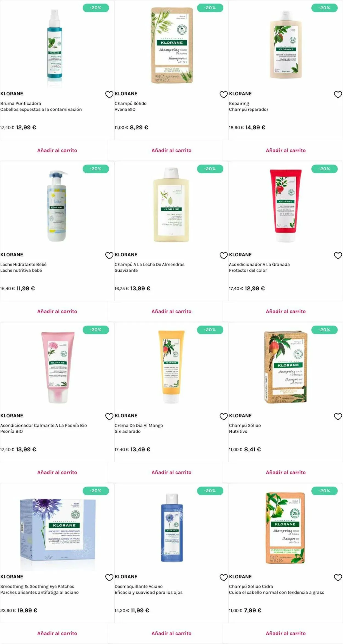Viewport: 343px width, 644px height.
Task: Favorite the Smoothing & Soothing Eye Patches
Action: click(x=109, y=578)
